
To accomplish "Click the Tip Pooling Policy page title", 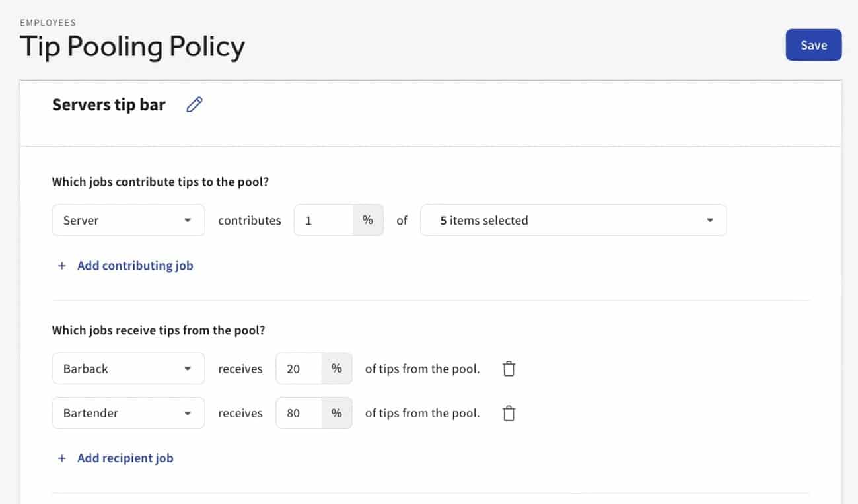I will (132, 46).
